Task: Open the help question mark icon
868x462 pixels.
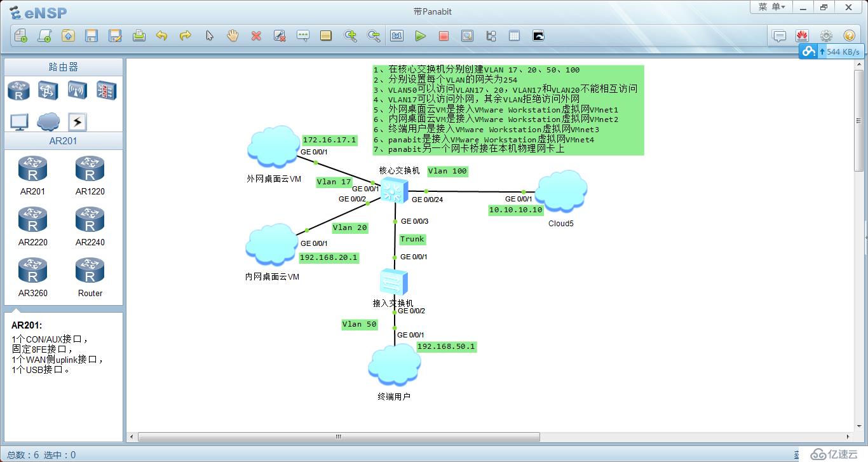Action: click(849, 36)
